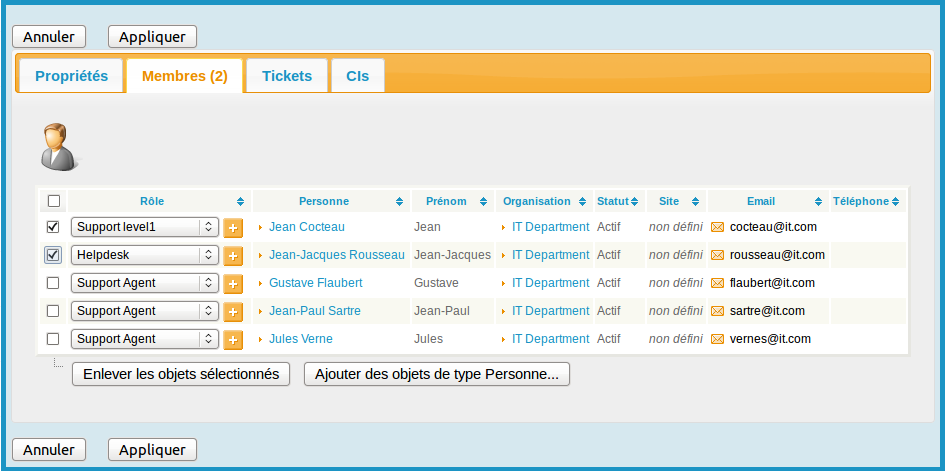Open the role dropdown for Jules Verne
The width and height of the screenshot is (945, 471).
point(144,339)
